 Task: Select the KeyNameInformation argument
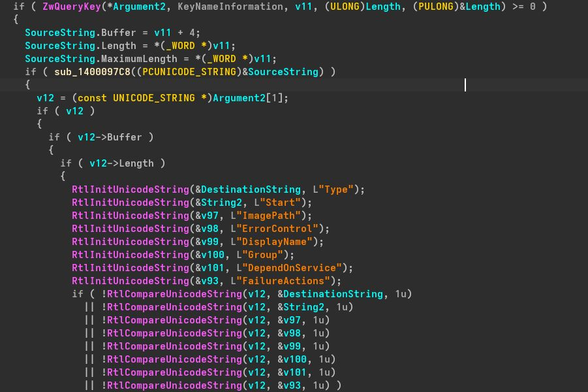230,7
